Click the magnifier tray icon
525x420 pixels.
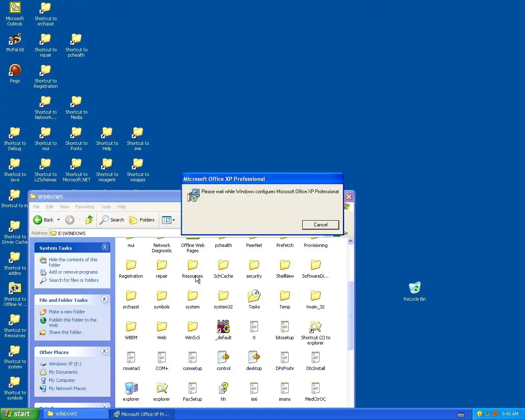(494, 414)
